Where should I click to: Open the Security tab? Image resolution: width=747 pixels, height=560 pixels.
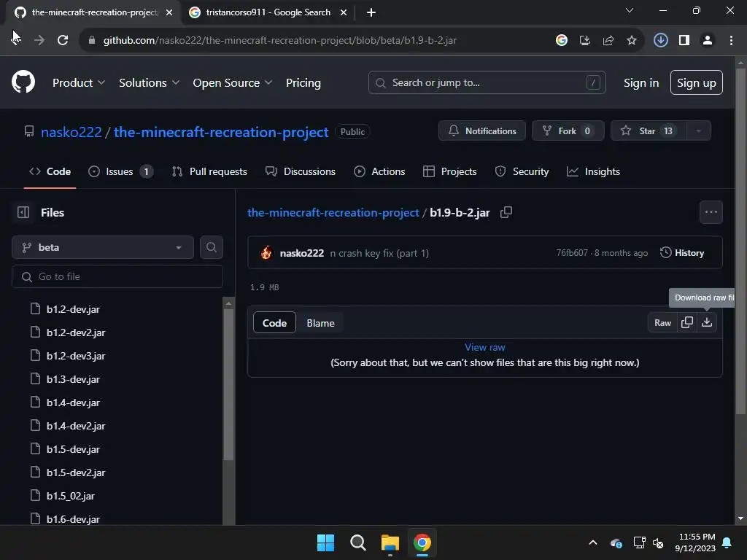click(522, 171)
